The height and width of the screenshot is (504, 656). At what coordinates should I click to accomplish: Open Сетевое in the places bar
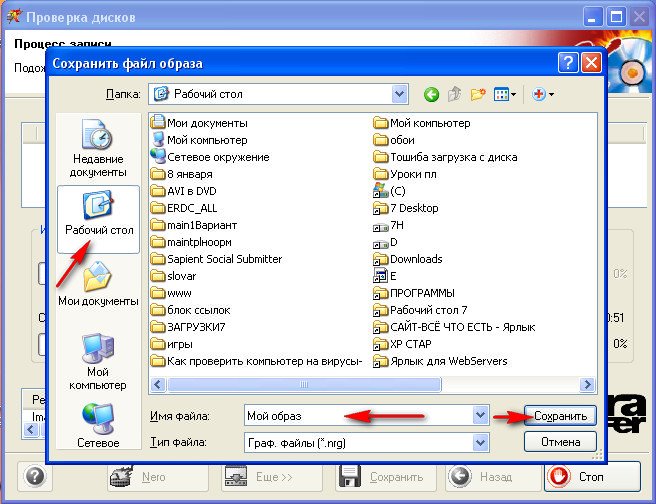point(98,425)
